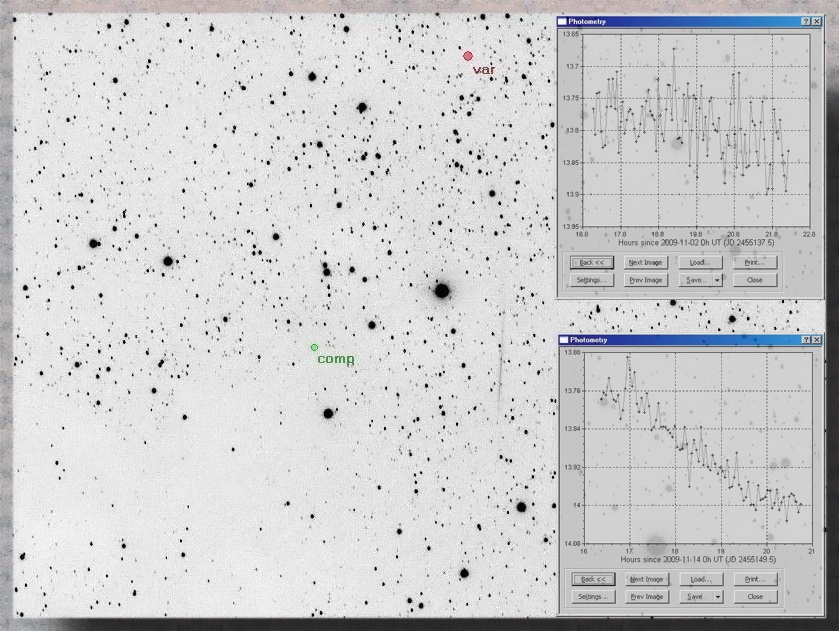The height and width of the screenshot is (631, 839).
Task: Click help button in lower Photometry window
Action: pyautogui.click(x=806, y=340)
